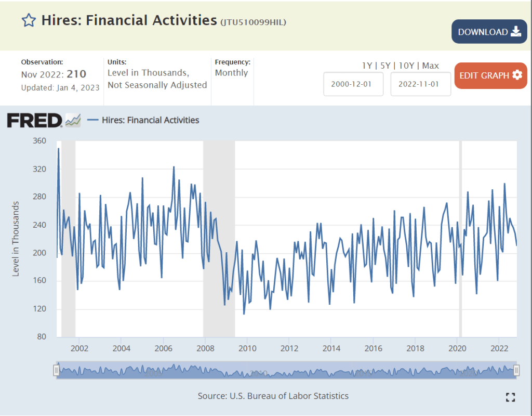Click the gear icon on Edit Graph
532x416 pixels.
pos(517,75)
